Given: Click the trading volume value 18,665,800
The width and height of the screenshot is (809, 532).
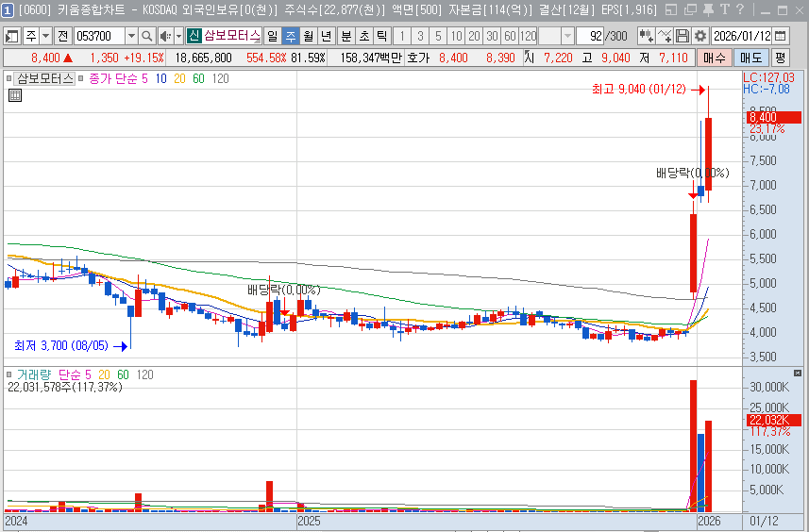Looking at the screenshot, I should (x=203, y=58).
